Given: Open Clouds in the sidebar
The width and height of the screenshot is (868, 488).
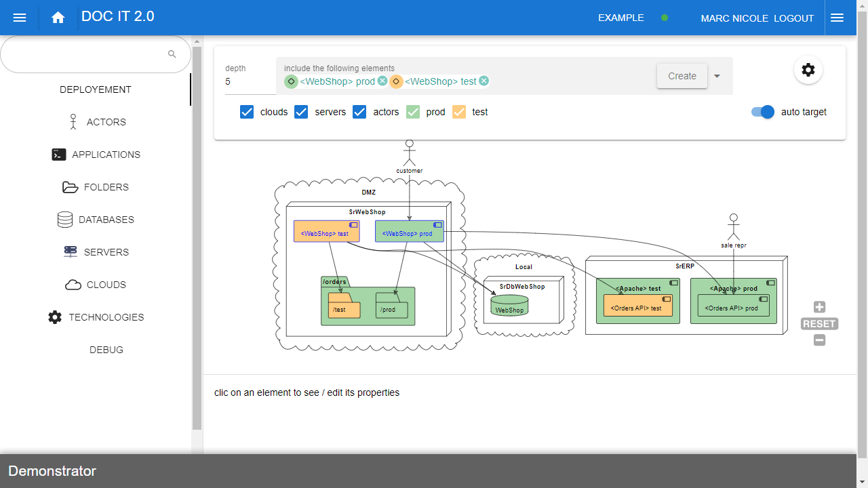Looking at the screenshot, I should coord(96,285).
